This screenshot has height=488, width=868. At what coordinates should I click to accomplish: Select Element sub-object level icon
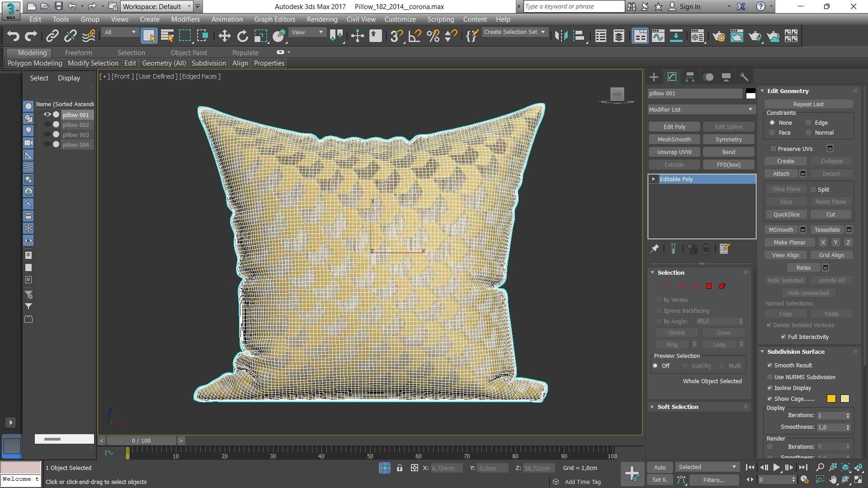click(x=722, y=286)
